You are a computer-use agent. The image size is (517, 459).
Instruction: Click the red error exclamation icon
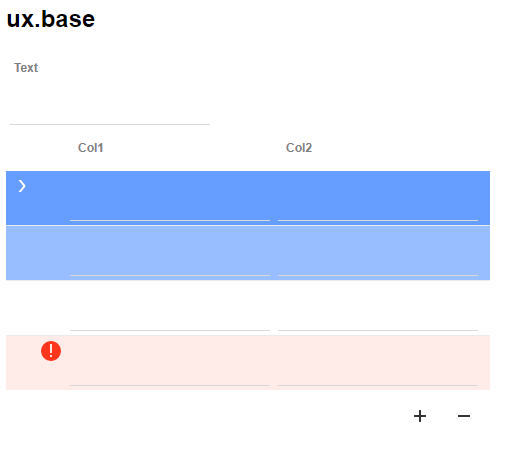tap(51, 351)
